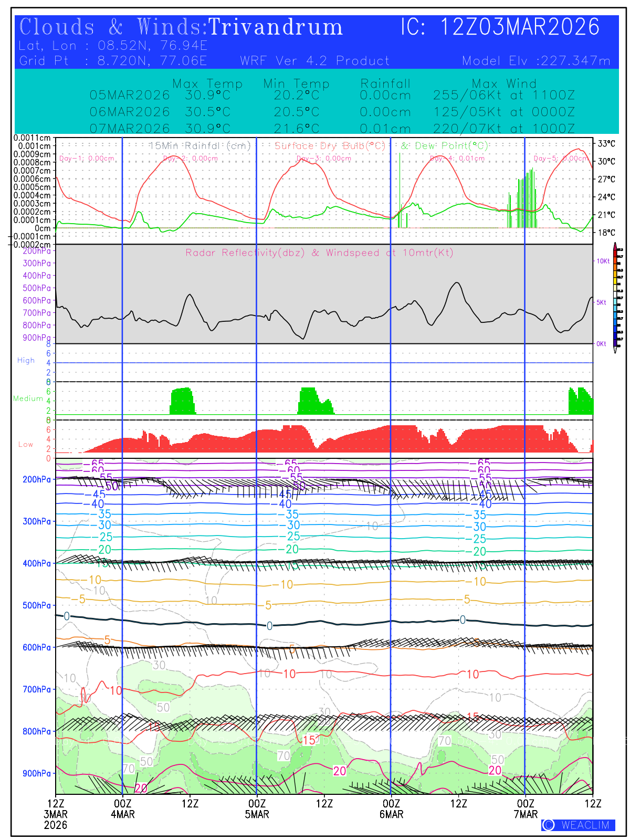The height and width of the screenshot is (840, 630).
Task: Click the Radar Reflectivity chart title
Action: (x=319, y=253)
